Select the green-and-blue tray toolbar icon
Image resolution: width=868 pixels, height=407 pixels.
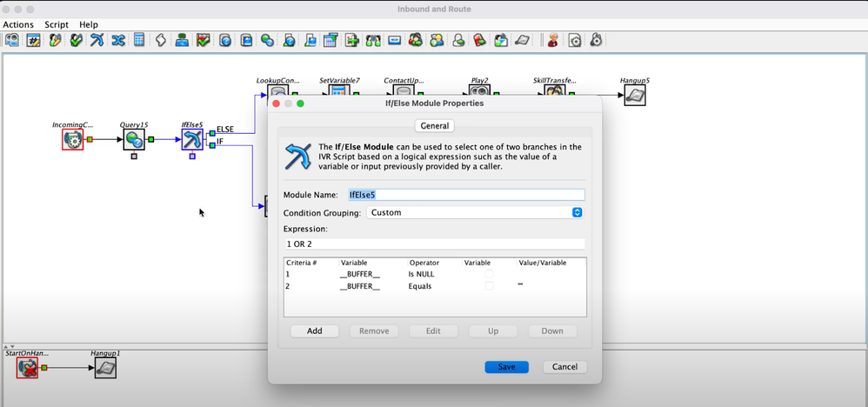coord(182,40)
